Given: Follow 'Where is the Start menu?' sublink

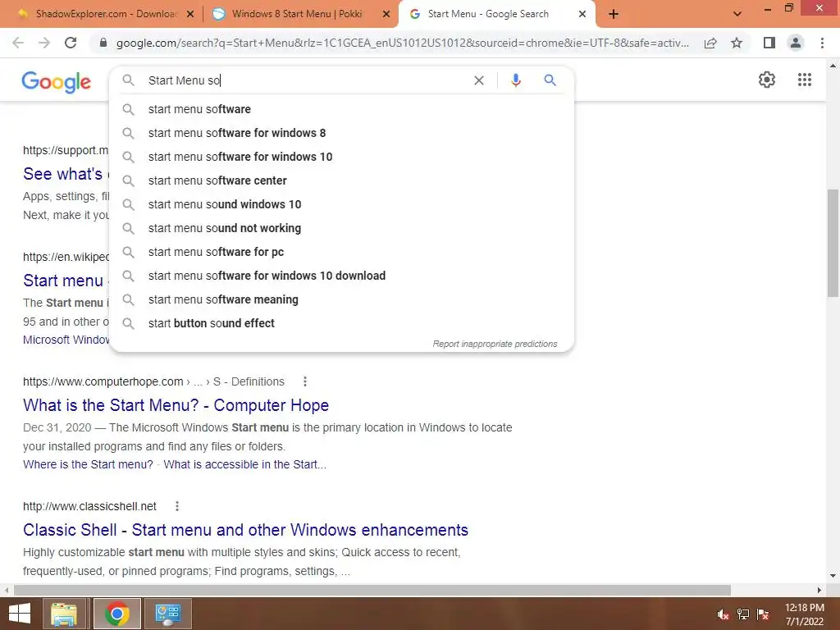Looking at the screenshot, I should (x=88, y=464).
